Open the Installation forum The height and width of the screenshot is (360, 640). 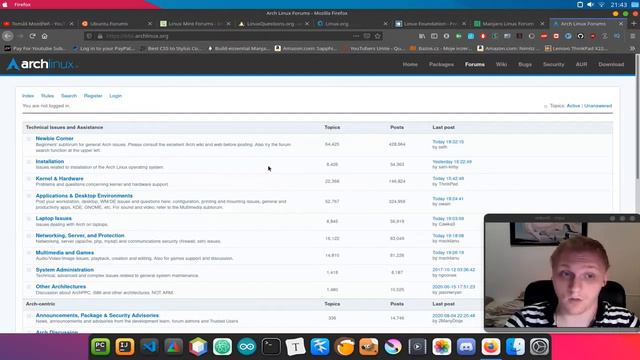(x=50, y=161)
